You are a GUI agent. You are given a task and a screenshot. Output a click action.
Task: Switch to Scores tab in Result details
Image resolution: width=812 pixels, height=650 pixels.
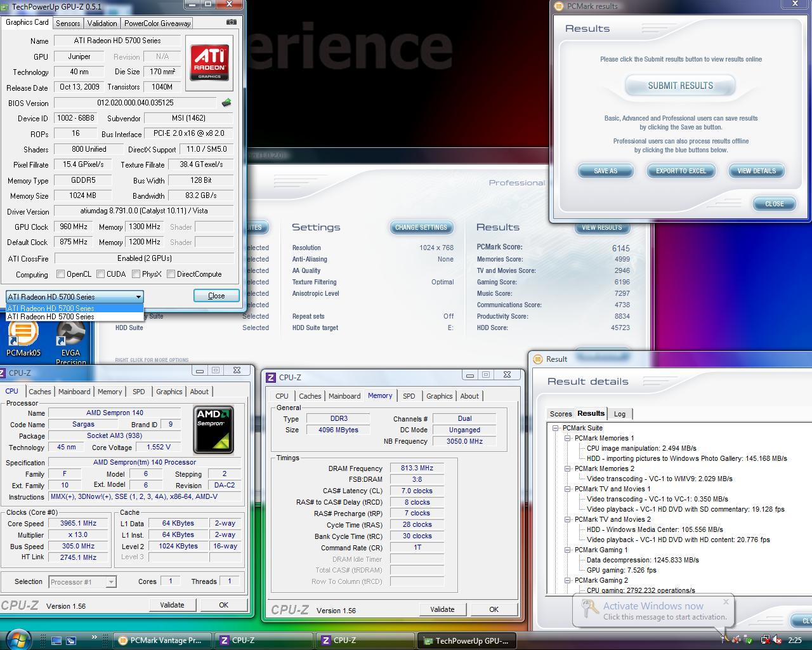561,414
